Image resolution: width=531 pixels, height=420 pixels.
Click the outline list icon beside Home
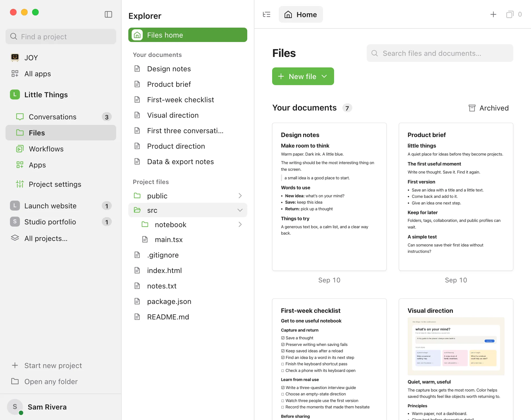point(267,14)
